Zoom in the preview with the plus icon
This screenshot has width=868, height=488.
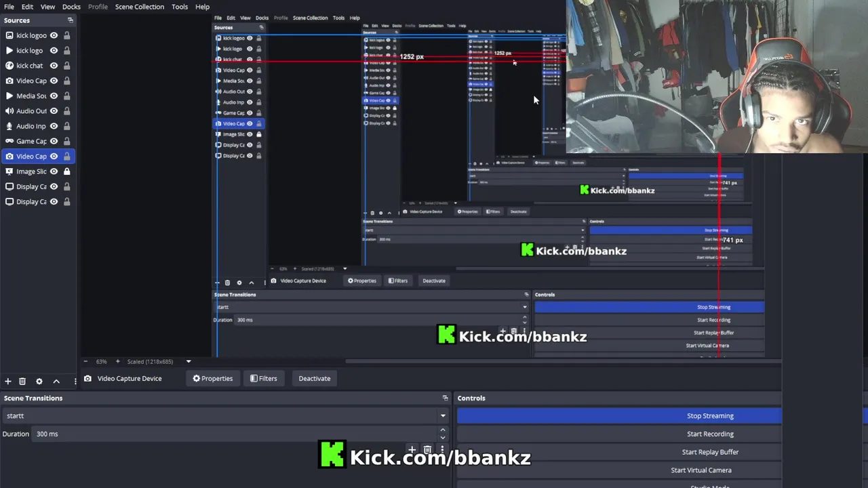click(117, 361)
